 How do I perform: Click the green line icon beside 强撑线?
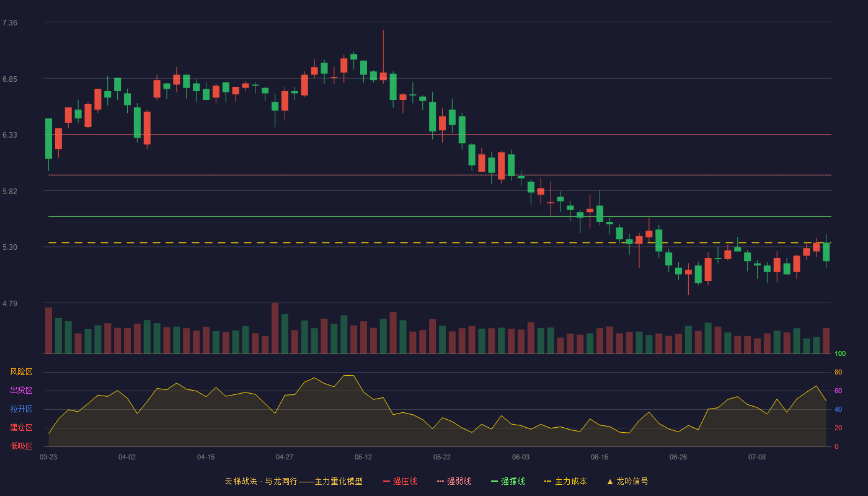click(494, 481)
